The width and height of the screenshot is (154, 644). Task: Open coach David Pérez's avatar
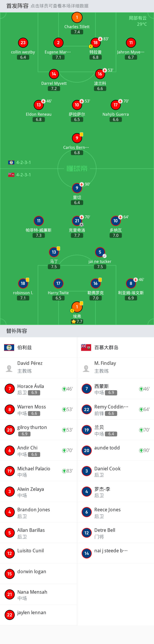coord(9,368)
